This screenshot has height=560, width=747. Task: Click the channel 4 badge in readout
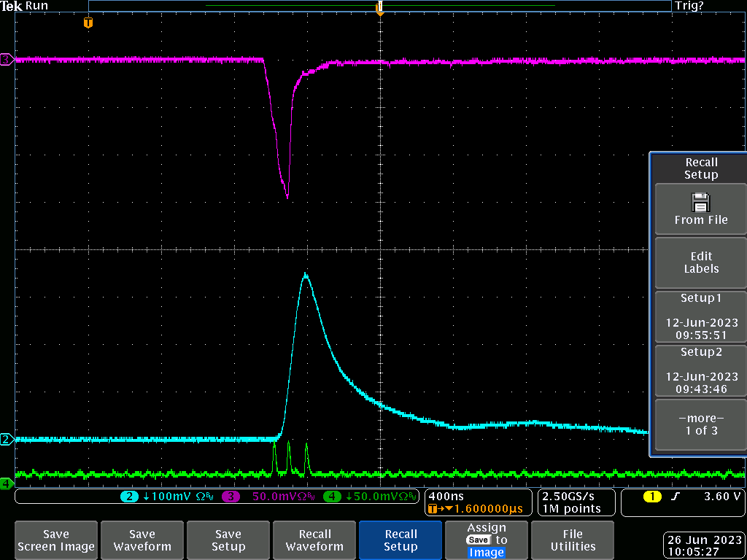333,497
